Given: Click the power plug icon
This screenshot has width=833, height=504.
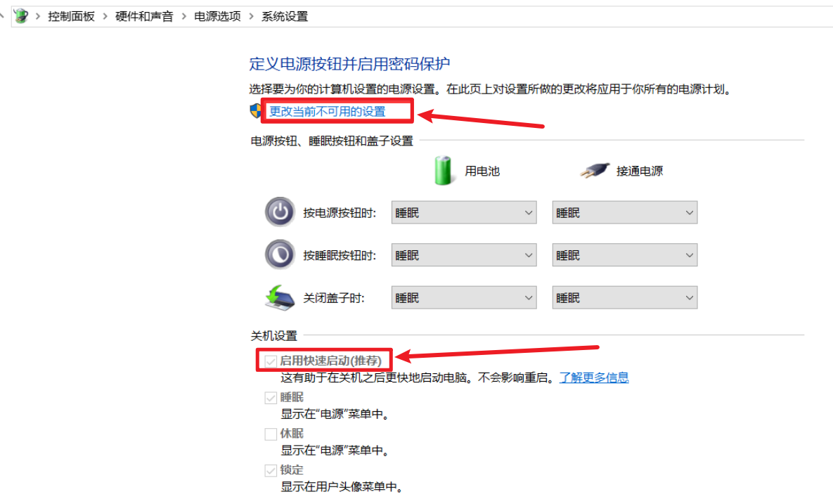Looking at the screenshot, I should click(594, 171).
